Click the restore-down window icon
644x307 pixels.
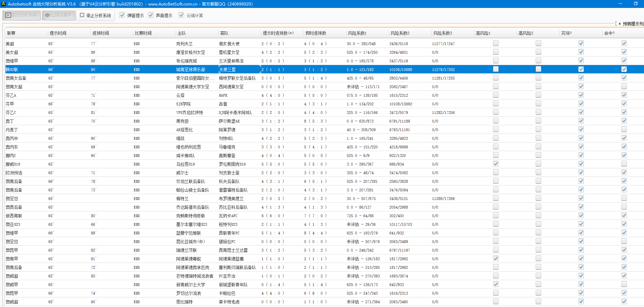pos(635,4)
